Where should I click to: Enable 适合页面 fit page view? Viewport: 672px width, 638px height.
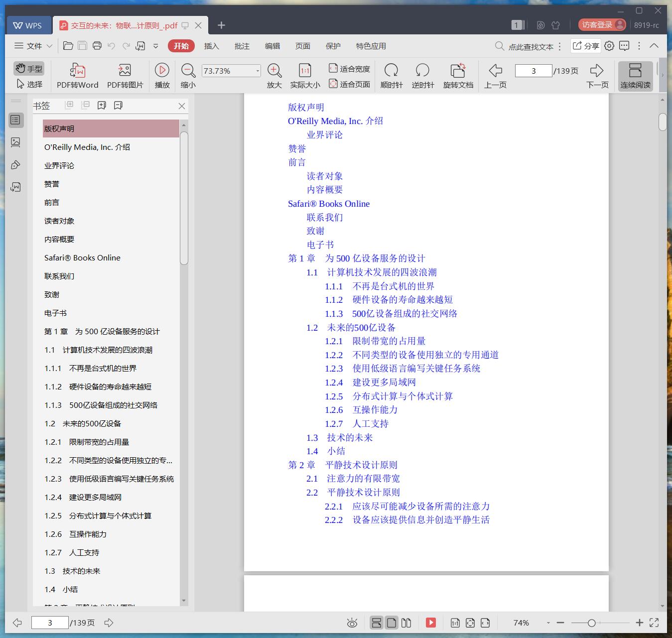coord(349,84)
